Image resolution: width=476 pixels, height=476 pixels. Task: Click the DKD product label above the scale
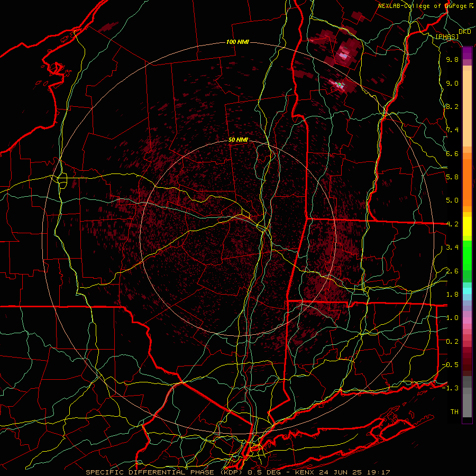click(x=464, y=32)
